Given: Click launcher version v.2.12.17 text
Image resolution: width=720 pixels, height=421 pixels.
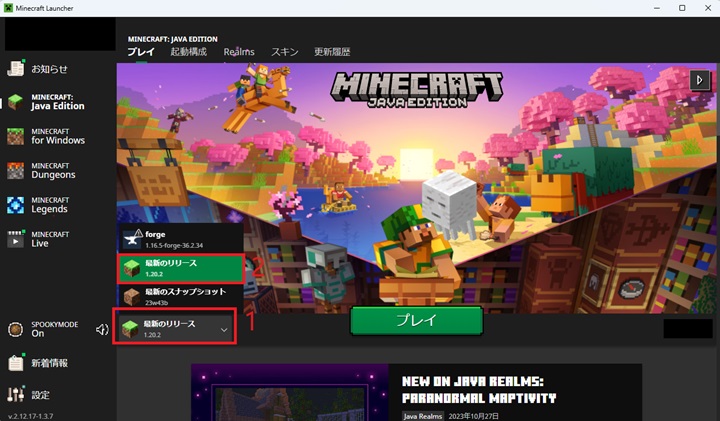Looking at the screenshot, I should tap(30, 416).
